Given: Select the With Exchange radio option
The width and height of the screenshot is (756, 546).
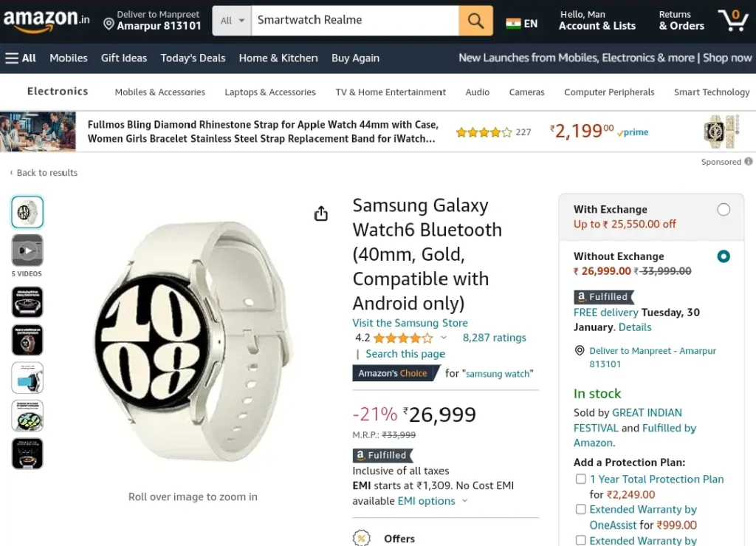Looking at the screenshot, I should click(x=724, y=209).
